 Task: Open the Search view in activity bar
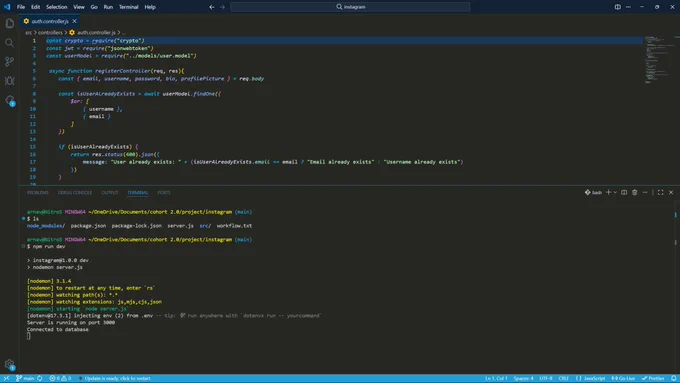[10, 43]
